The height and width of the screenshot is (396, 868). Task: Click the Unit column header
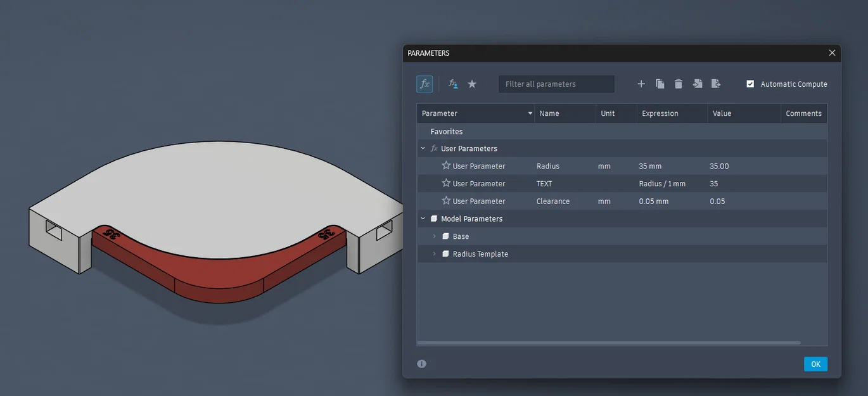616,113
